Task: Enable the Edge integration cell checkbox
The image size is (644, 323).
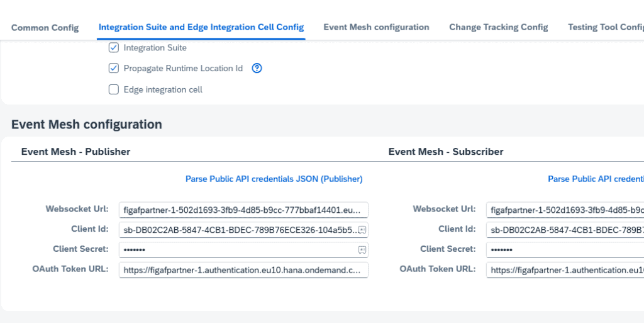Action: point(114,89)
